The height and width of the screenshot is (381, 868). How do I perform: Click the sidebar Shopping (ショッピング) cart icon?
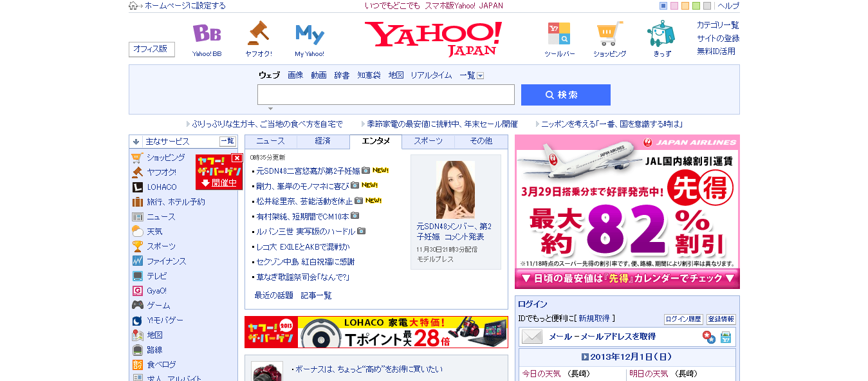(x=137, y=158)
